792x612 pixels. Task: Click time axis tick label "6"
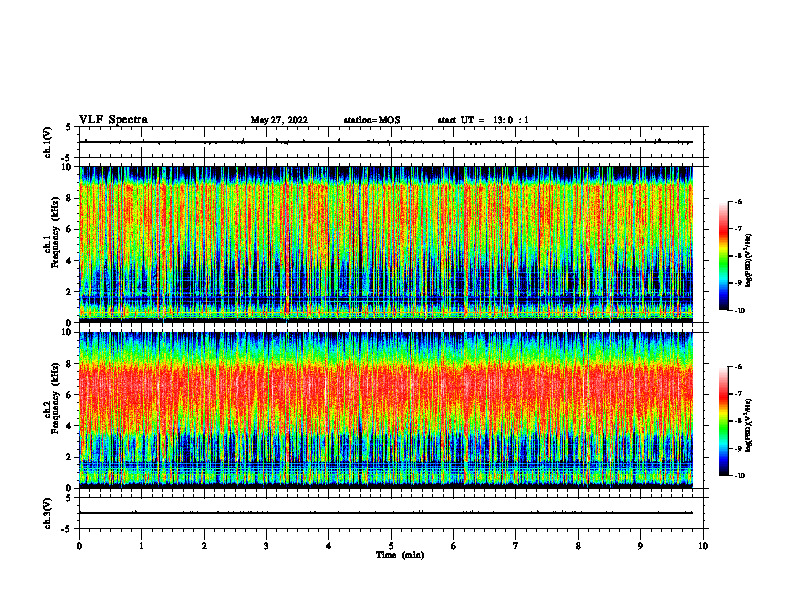(454, 546)
